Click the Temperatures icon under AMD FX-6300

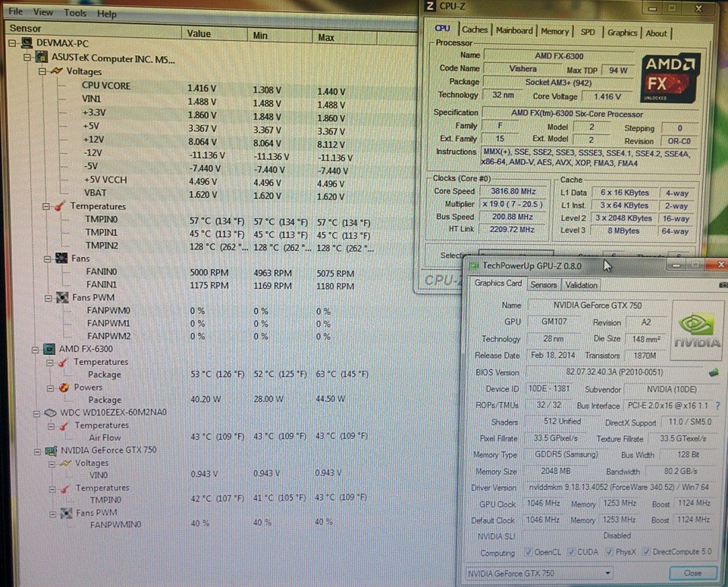click(63, 363)
